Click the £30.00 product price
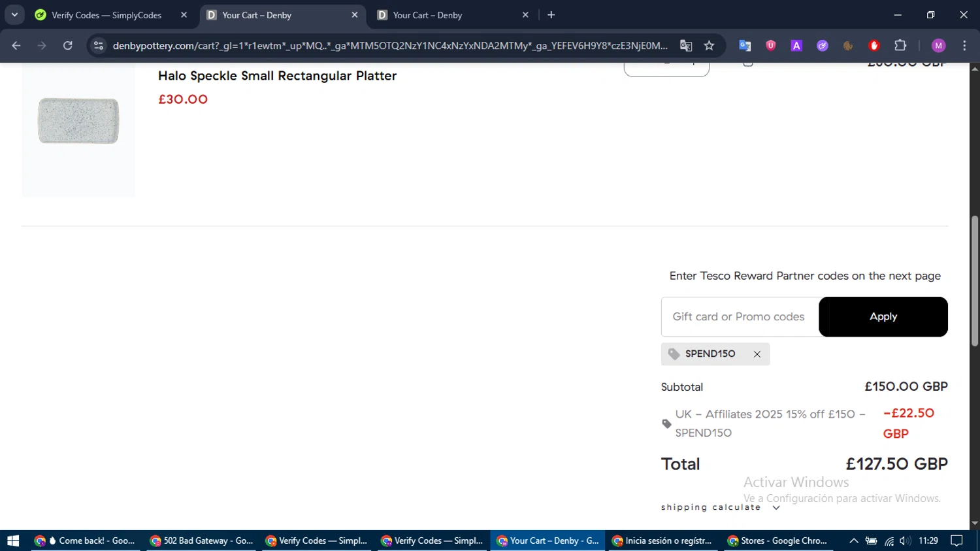 (x=183, y=99)
